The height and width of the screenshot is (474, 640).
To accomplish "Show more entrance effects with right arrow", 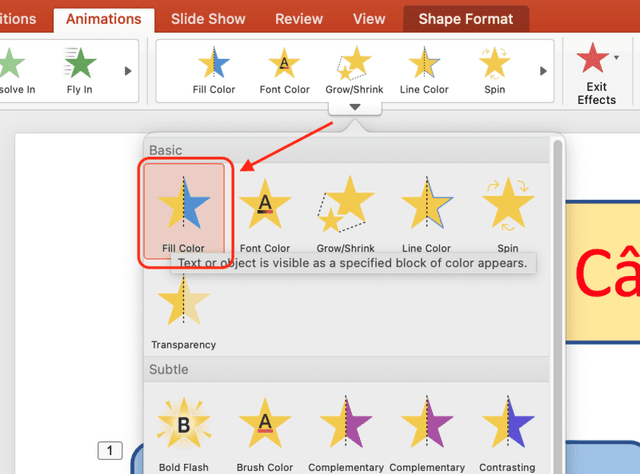I will pos(128,71).
